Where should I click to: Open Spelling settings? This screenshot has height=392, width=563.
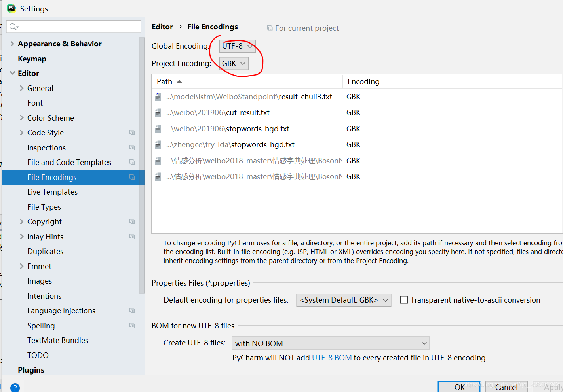click(41, 326)
